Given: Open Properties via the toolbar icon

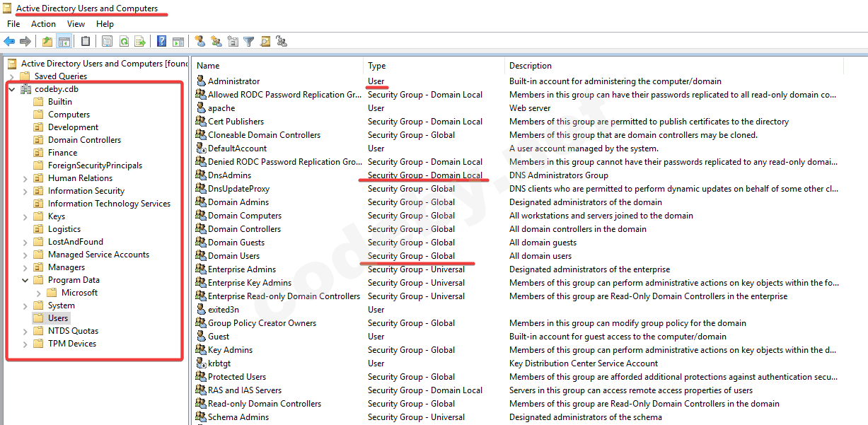Looking at the screenshot, I should pyautogui.click(x=108, y=42).
